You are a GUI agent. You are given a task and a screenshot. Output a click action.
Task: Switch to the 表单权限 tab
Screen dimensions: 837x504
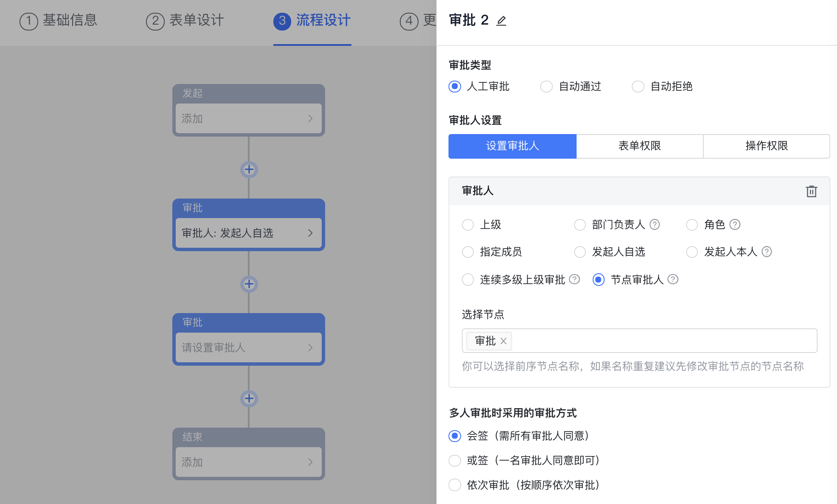click(639, 146)
